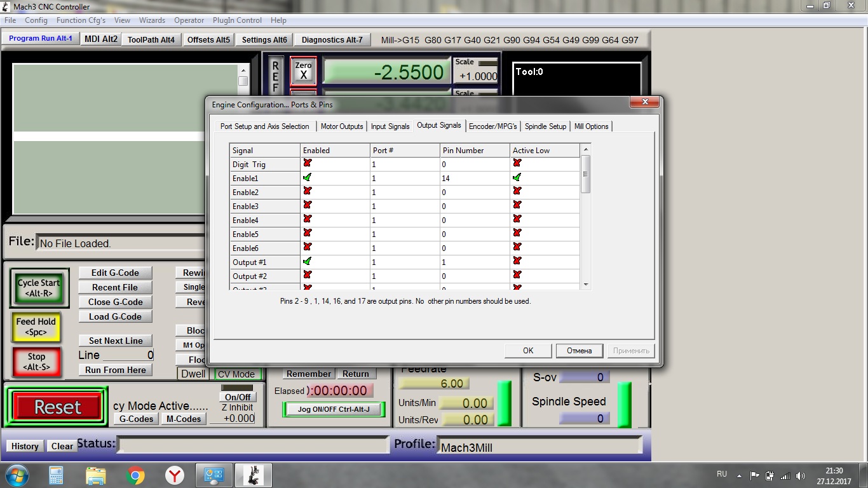Screen dimensions: 868x488
Task: Click the Pin Number cell for Output #1
Action: point(475,262)
